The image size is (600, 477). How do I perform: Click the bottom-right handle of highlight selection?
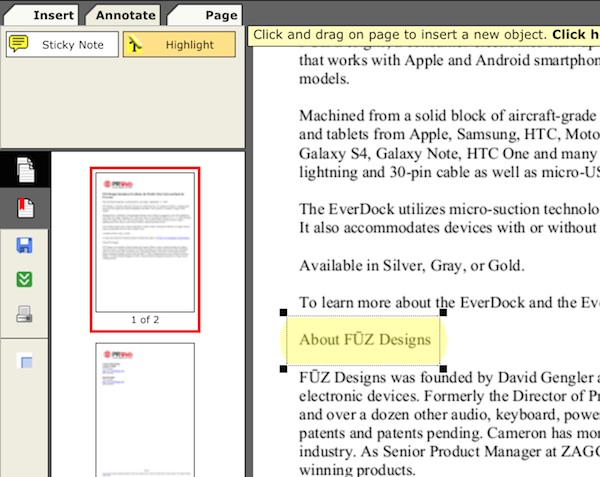[443, 369]
